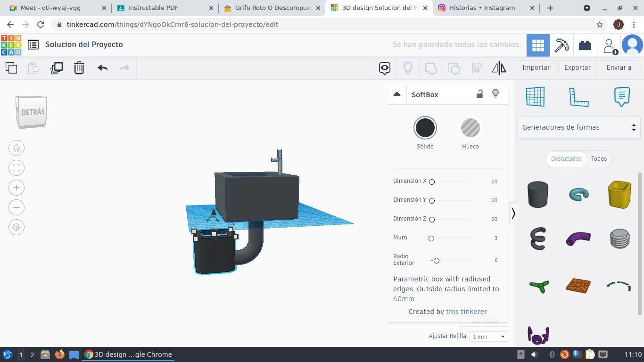Copy the selected shape
644x362 pixels.
[11, 68]
